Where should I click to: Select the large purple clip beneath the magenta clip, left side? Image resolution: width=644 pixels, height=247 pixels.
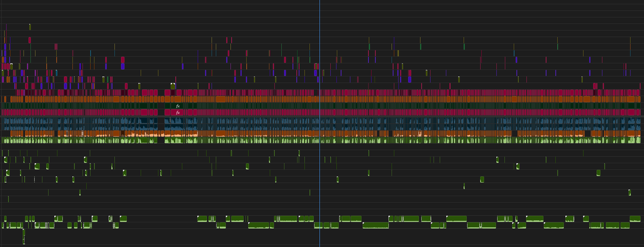click(123, 66)
